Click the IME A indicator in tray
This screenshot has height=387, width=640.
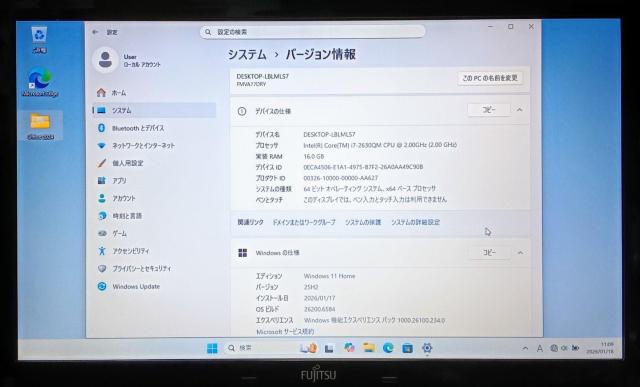point(540,348)
